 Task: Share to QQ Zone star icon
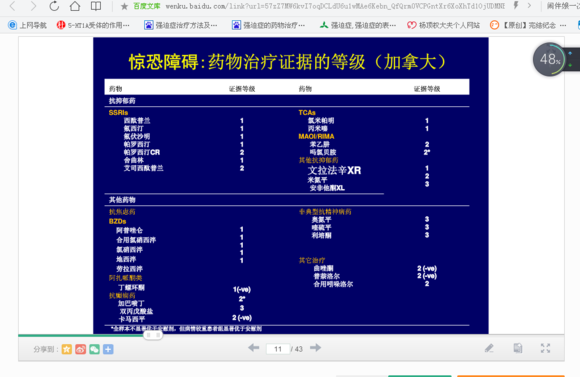point(67,349)
